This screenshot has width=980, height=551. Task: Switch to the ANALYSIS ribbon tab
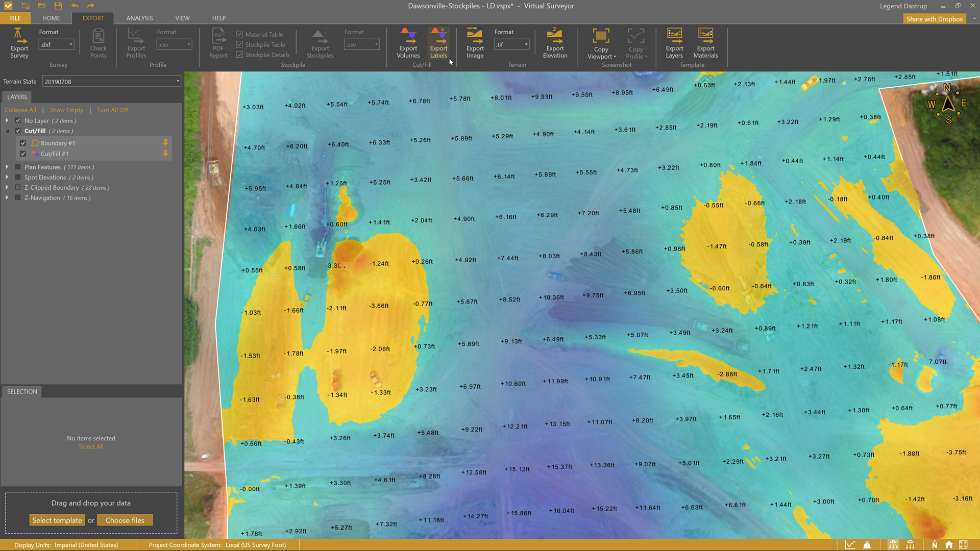[x=139, y=18]
